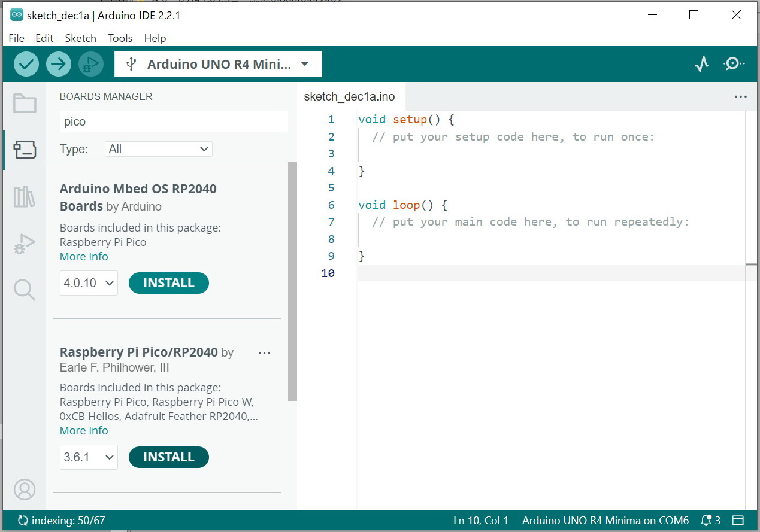760x532 pixels.
Task: Open the Arduino UNO R4 Minima board selector dropdown
Action: click(218, 64)
